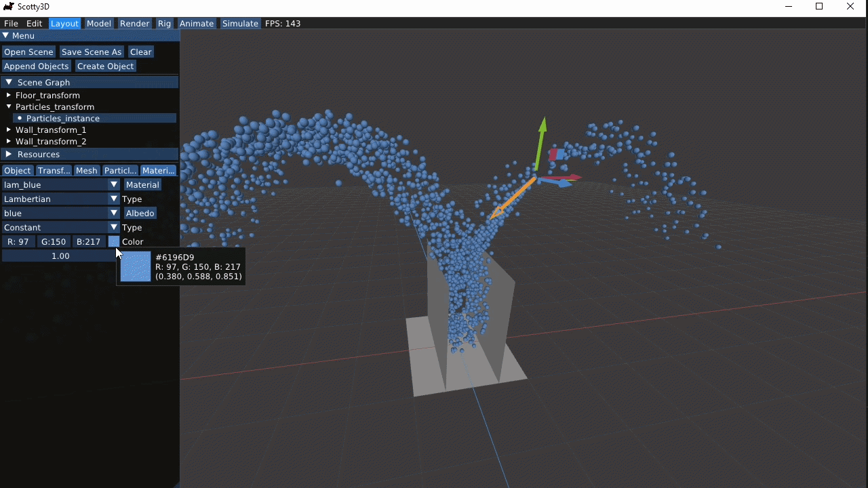Click the Clear button
Image resolution: width=868 pixels, height=488 pixels.
point(141,52)
